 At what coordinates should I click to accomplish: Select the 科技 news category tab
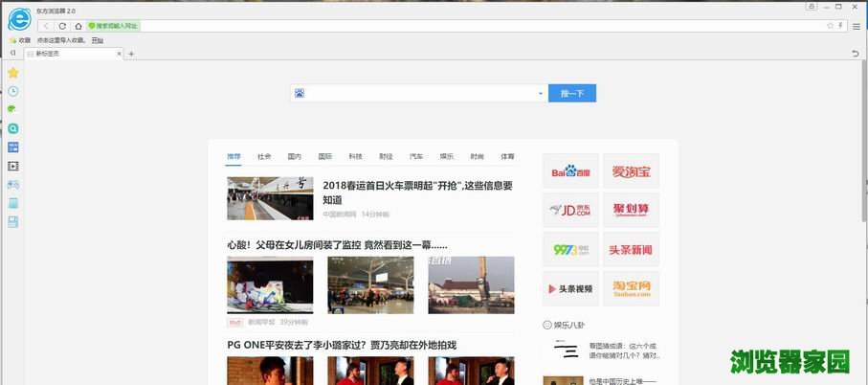pyautogui.click(x=355, y=156)
